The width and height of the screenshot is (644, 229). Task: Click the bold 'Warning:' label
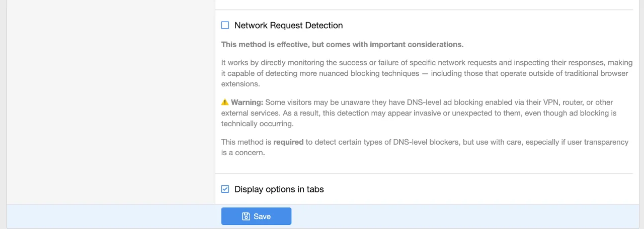[x=247, y=102]
